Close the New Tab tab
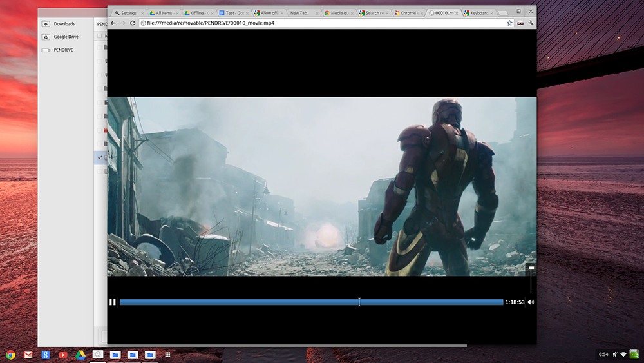 point(317,13)
